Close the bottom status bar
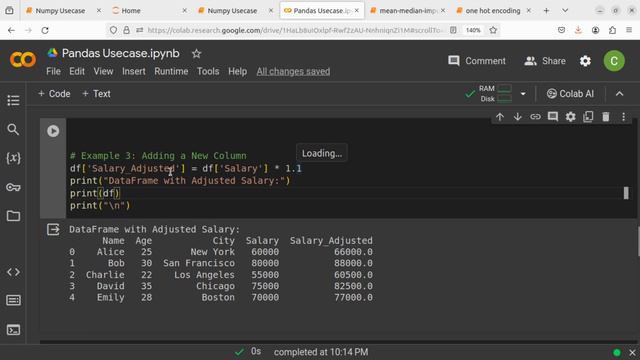The width and height of the screenshot is (640, 360). click(632, 352)
